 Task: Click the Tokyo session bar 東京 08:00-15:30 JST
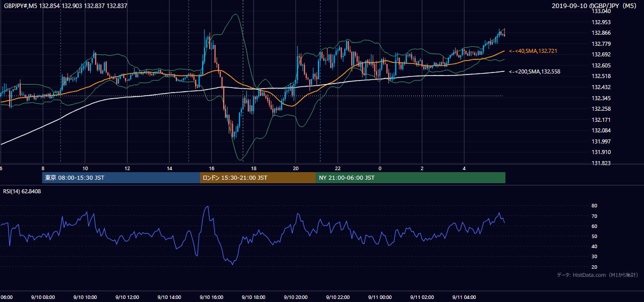(121, 178)
